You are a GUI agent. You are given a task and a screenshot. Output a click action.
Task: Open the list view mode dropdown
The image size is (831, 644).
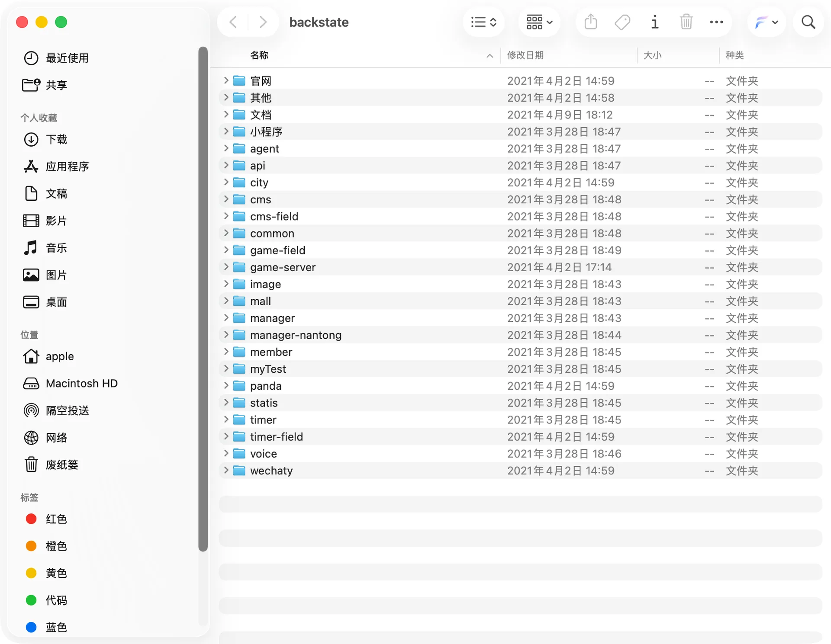point(483,22)
